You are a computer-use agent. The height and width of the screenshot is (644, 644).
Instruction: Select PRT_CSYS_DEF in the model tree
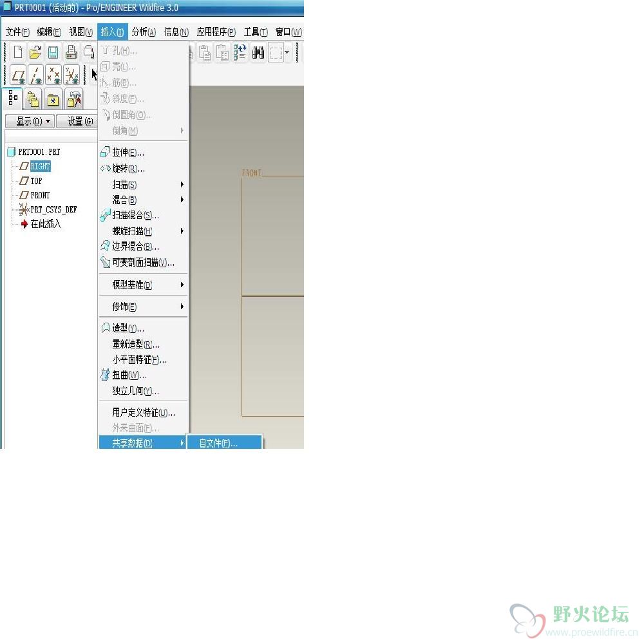pyautogui.click(x=48, y=209)
